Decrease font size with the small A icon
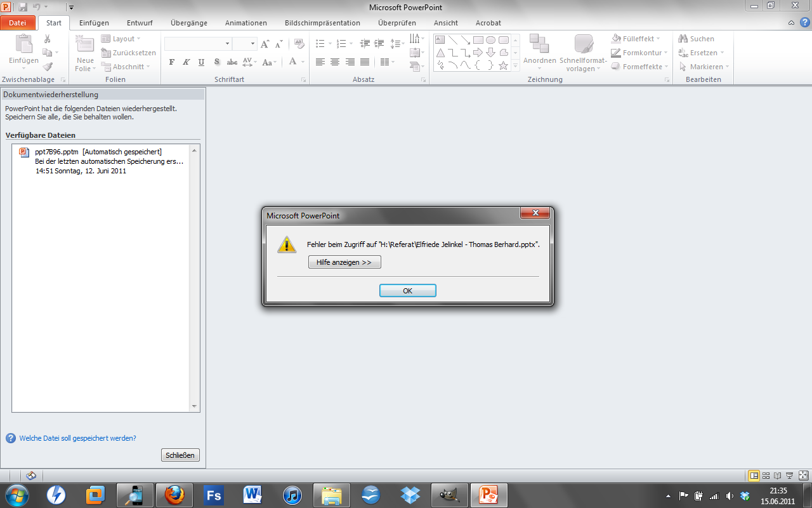812x508 pixels. click(x=280, y=44)
